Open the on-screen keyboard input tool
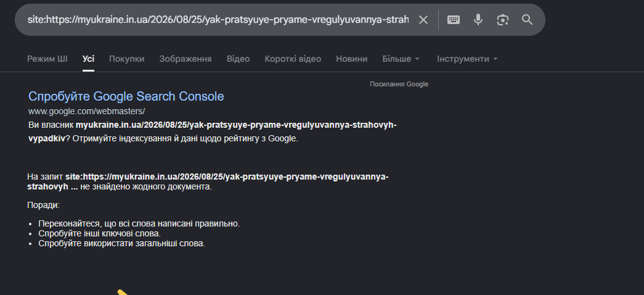The image size is (644, 295). (454, 20)
